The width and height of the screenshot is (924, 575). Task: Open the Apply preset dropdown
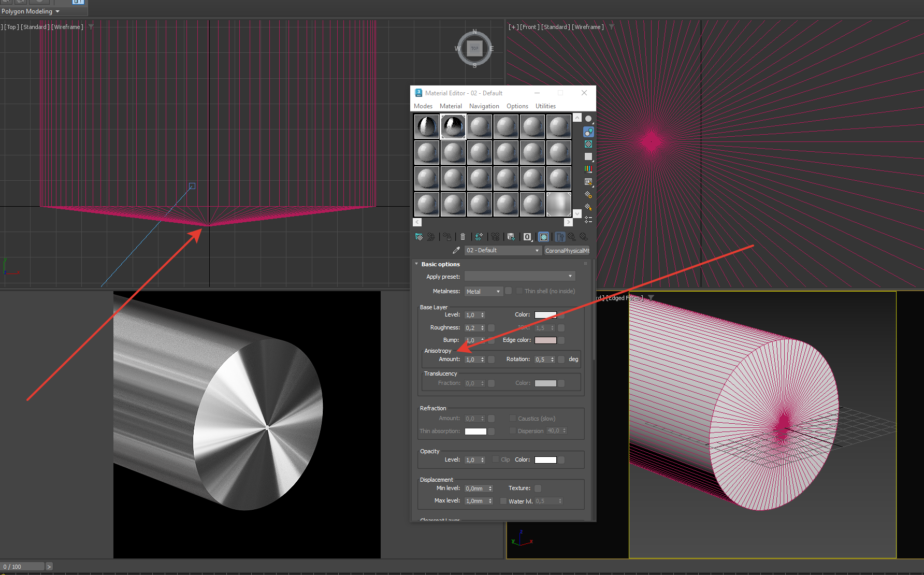pyautogui.click(x=519, y=276)
